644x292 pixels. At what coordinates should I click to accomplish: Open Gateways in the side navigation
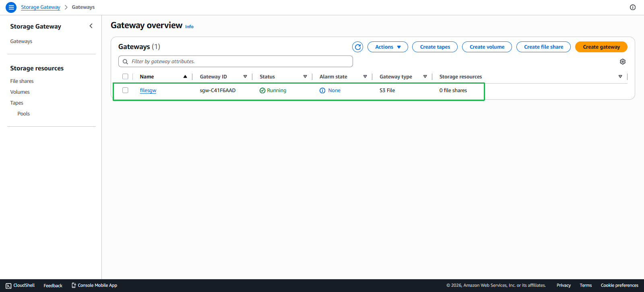pos(21,41)
